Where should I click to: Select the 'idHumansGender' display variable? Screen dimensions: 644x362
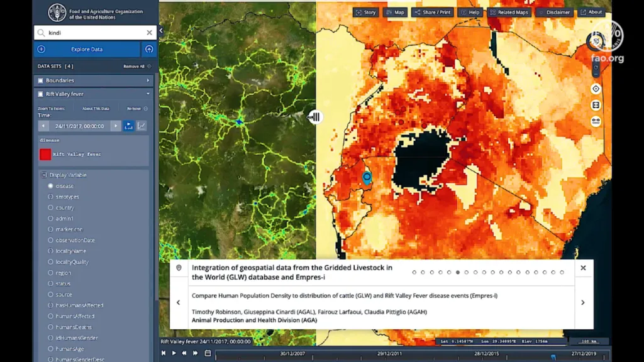coord(50,337)
